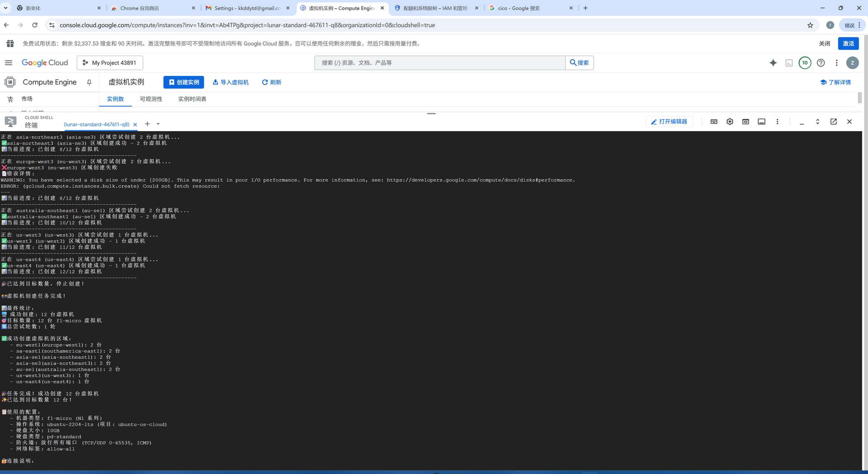Click the 打开编辑器 button
The image size is (868, 474).
pos(669,122)
